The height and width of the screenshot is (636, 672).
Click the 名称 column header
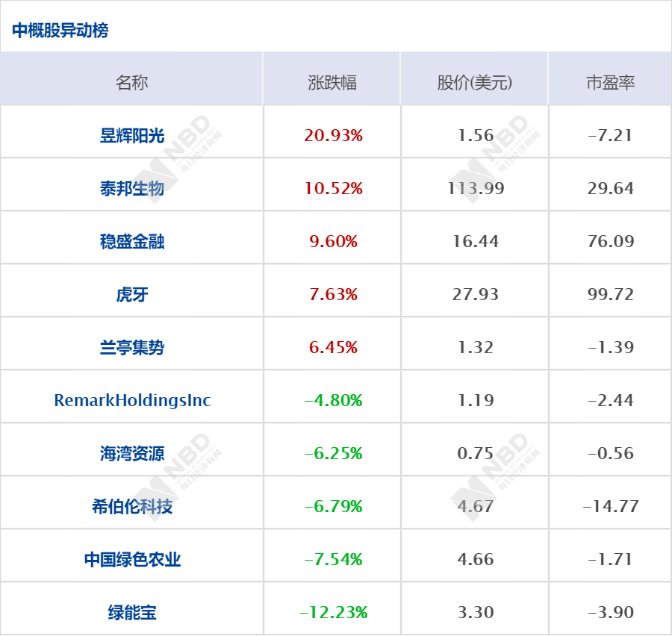click(132, 82)
